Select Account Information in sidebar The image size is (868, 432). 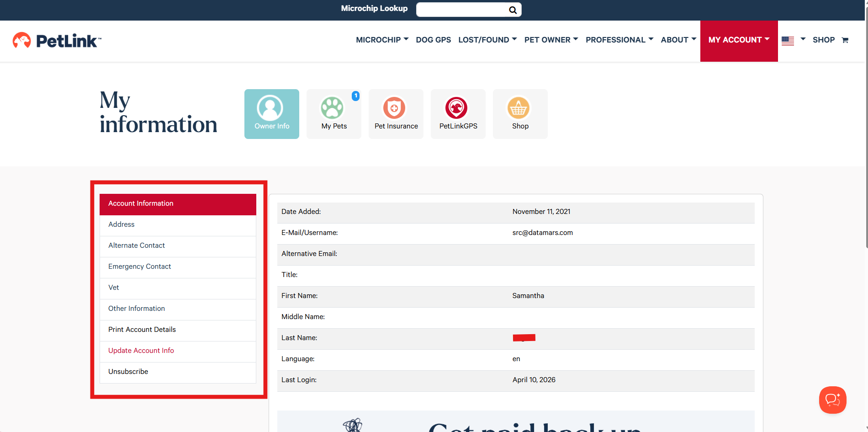pyautogui.click(x=178, y=204)
